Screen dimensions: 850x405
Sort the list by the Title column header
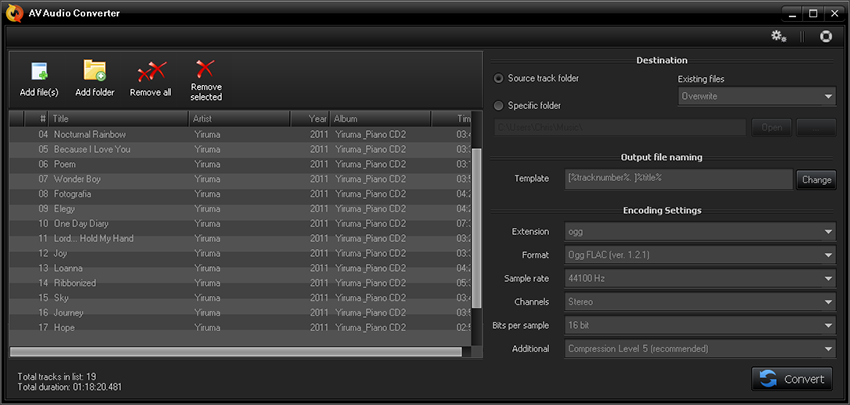tap(118, 118)
